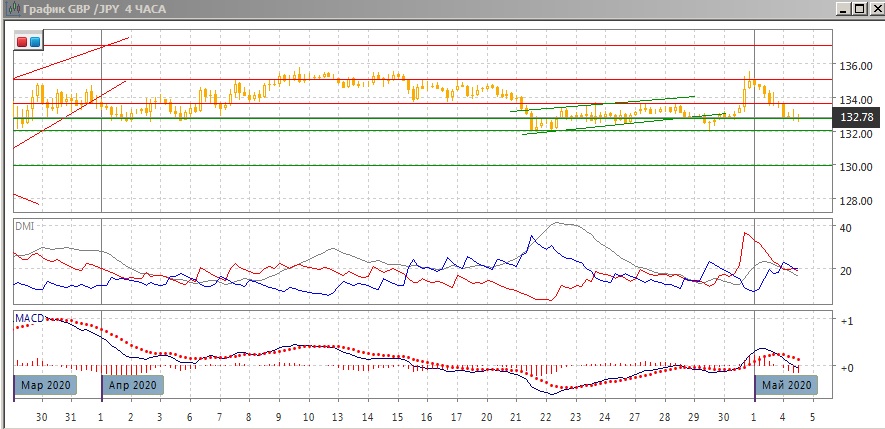Click date label 20 on time axis
Image resolution: width=885 pixels, height=429 pixels.
coord(487,417)
